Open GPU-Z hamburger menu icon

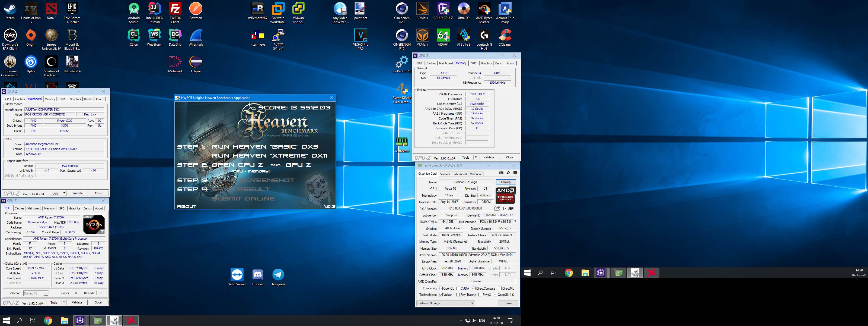click(515, 173)
